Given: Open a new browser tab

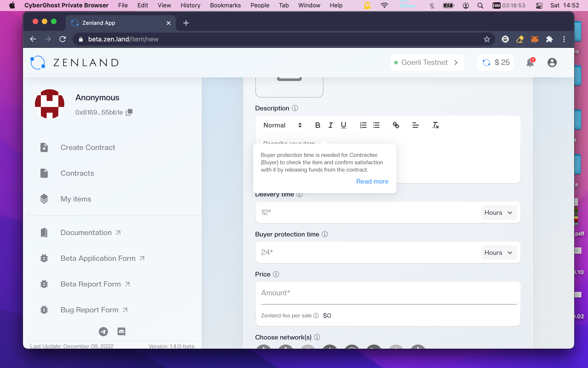Looking at the screenshot, I should pos(186,23).
